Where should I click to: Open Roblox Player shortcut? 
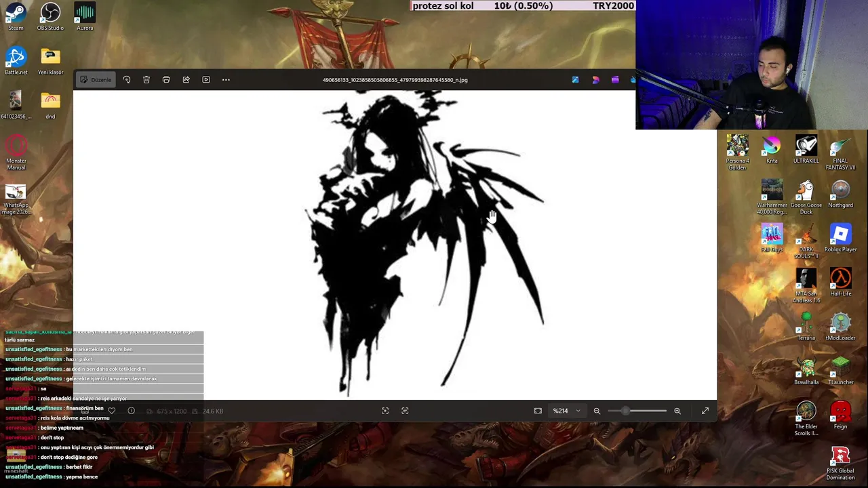(841, 238)
